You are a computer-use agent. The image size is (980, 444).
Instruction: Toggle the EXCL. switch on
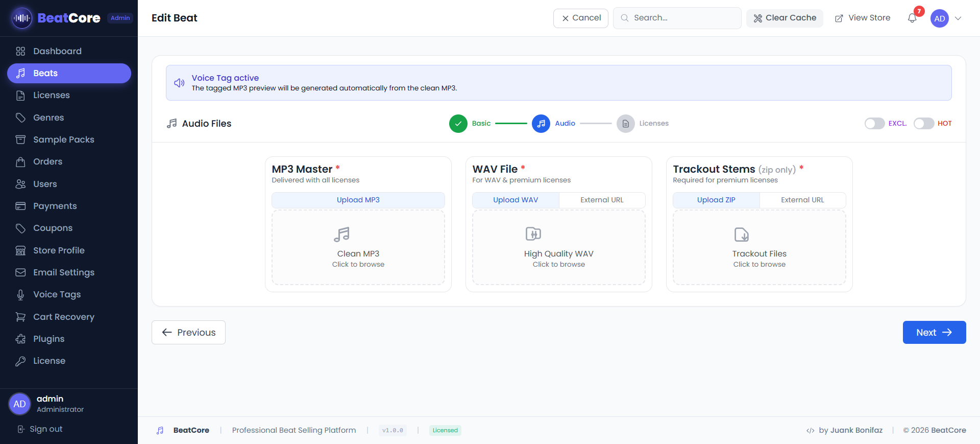[x=874, y=124]
